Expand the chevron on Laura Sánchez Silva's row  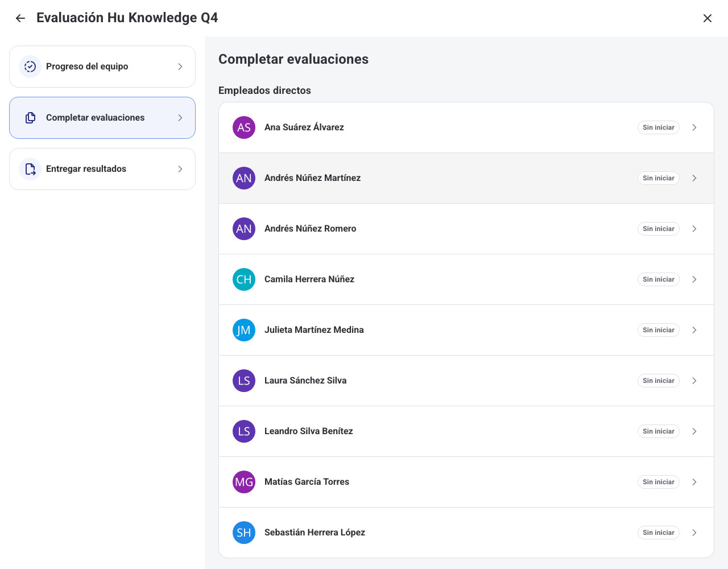pyautogui.click(x=694, y=381)
